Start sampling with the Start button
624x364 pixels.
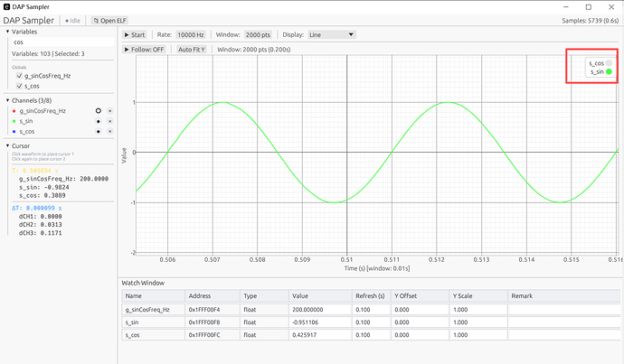(x=135, y=35)
